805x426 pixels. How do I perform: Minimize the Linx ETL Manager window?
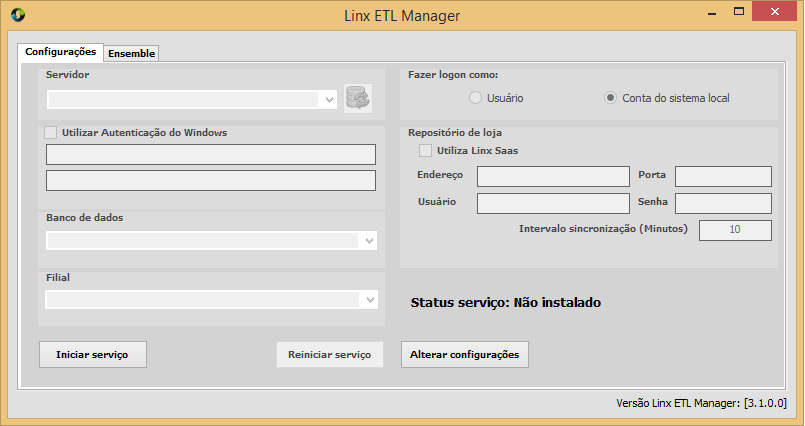712,12
